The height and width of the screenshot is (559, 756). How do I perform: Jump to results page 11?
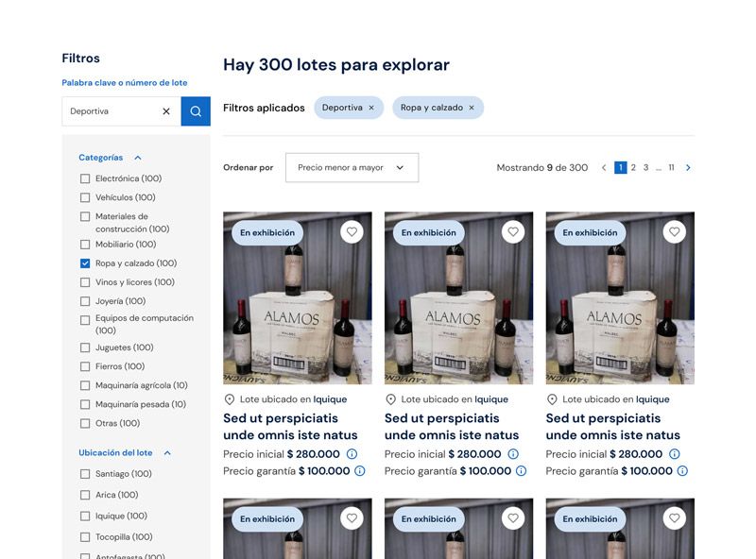(671, 168)
